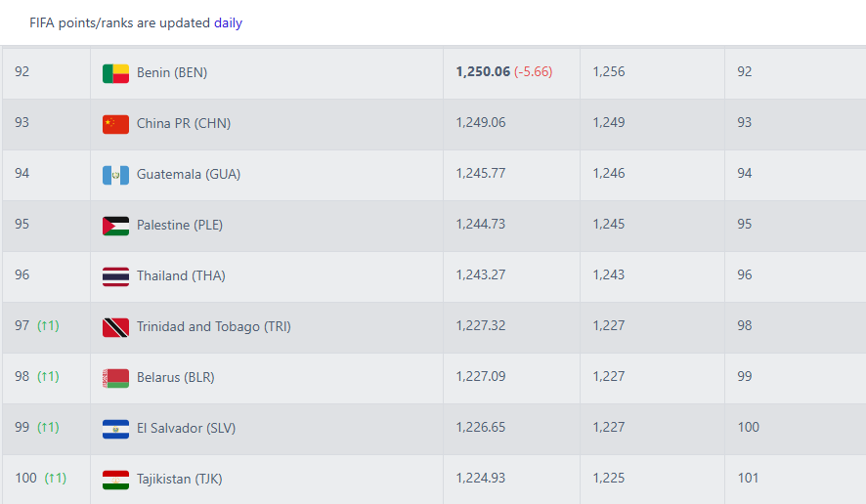866x504 pixels.
Task: Click the China PR flag icon
Action: tap(115, 124)
